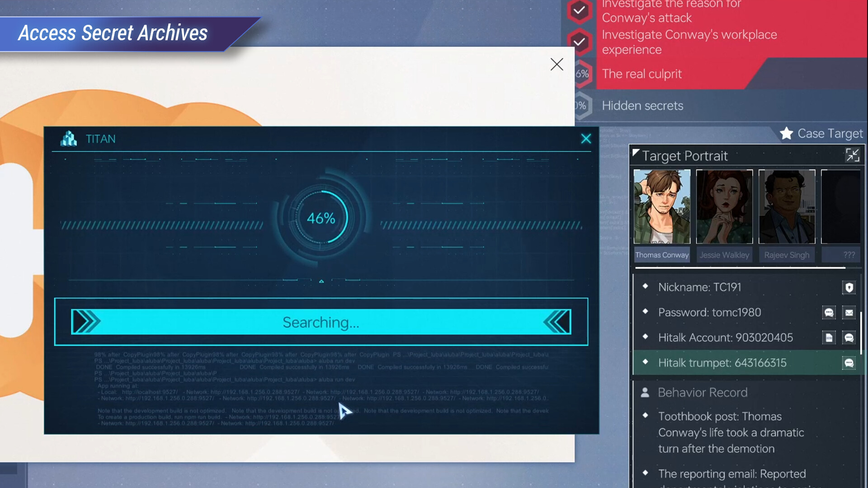
Task: Select the Jessie Walkley portrait tab
Action: [724, 255]
